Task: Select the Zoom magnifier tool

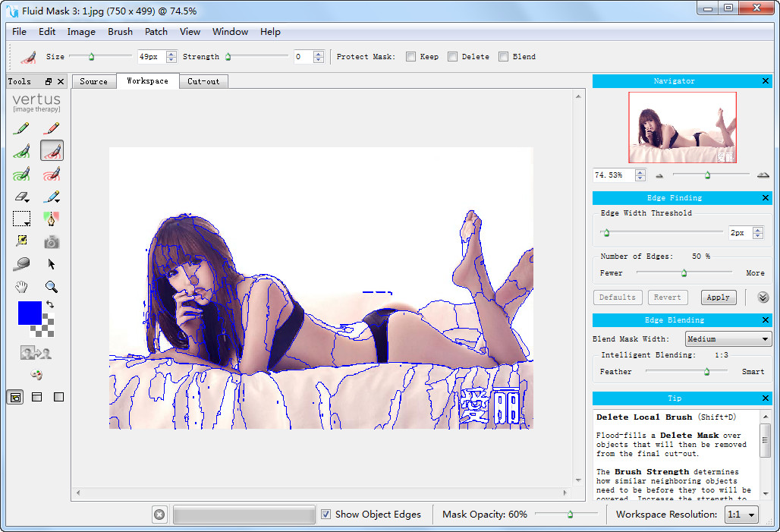Action: (52, 287)
